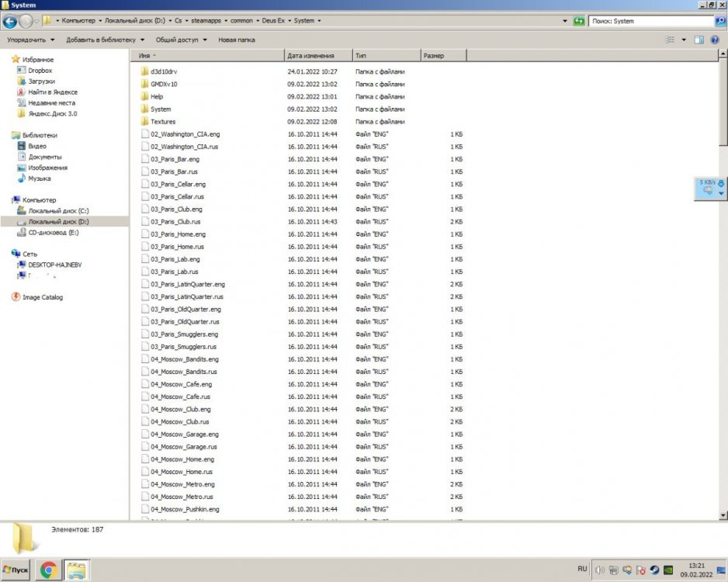This screenshot has height=582, width=728.
Task: Open Dropbox in the favorites sidebar
Action: click(40, 71)
